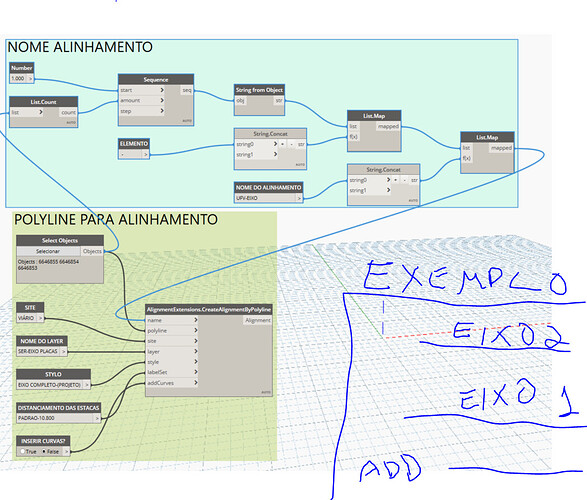The width and height of the screenshot is (587, 500).
Task: Click the output arrow of the STYLO node
Action: click(x=87, y=385)
